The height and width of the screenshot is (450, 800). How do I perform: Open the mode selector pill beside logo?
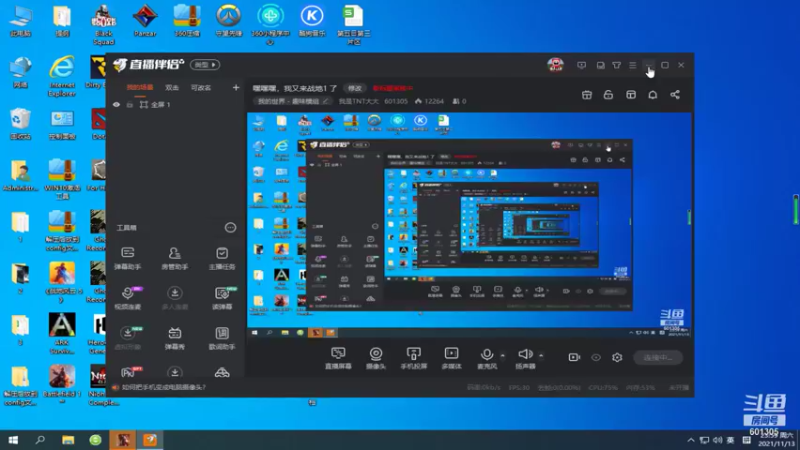[x=205, y=65]
